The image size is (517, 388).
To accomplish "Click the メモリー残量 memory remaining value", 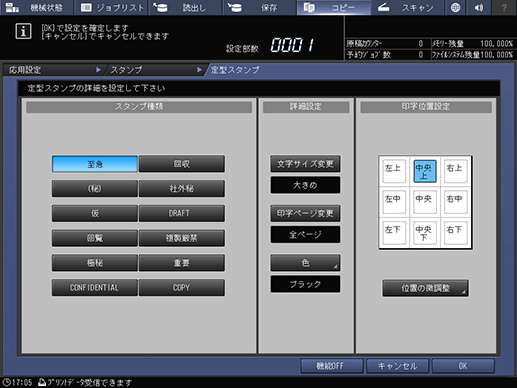I will 496,44.
